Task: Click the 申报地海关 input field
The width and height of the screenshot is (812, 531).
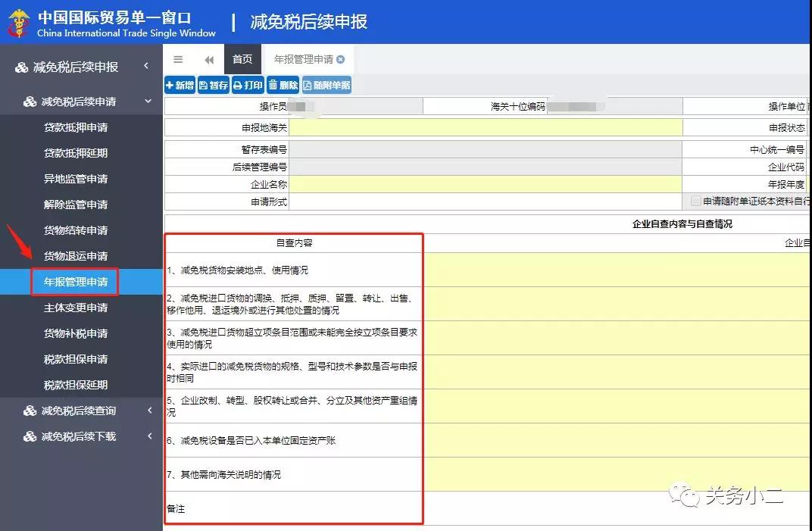Action: (x=485, y=128)
